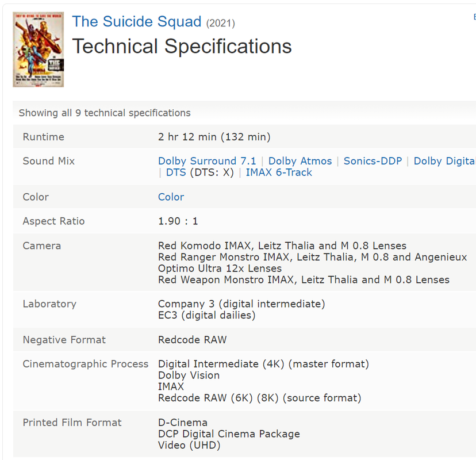Select the 'IMAX' cinematographic process line
This screenshot has height=460, width=476.
coord(171,386)
